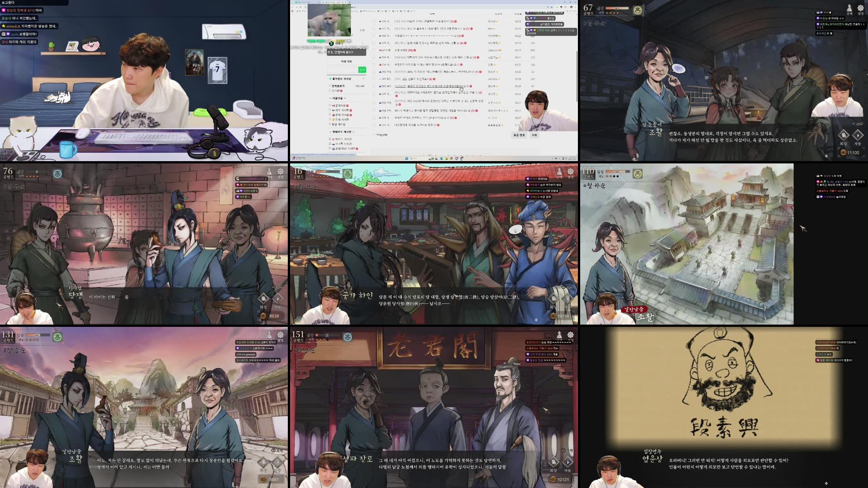Open 회상 recall in the 6661 coin panel

pyautogui.click(x=263, y=464)
